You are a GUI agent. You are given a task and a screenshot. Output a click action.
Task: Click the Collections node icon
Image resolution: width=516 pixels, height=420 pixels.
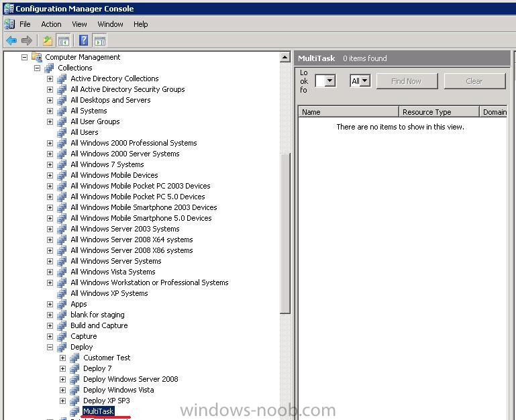click(50, 68)
